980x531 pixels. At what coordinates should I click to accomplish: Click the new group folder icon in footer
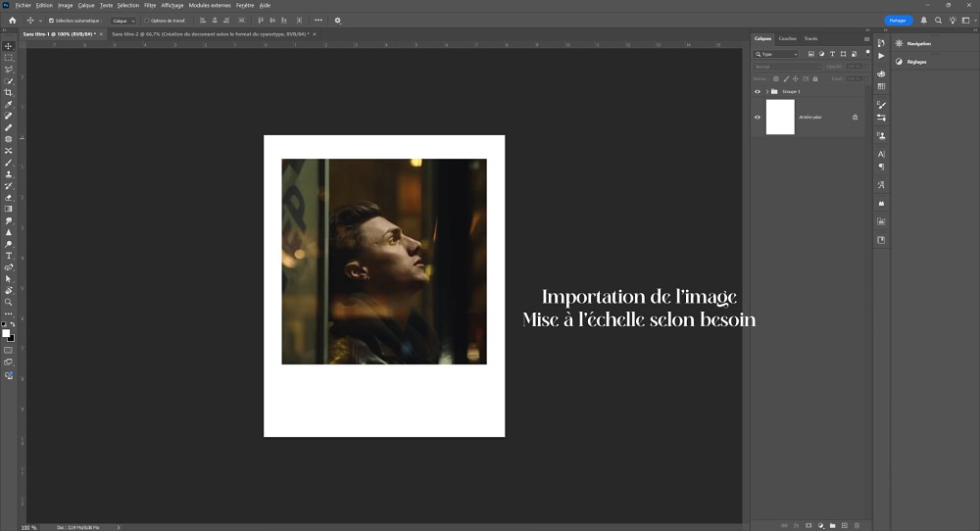pyautogui.click(x=832, y=525)
